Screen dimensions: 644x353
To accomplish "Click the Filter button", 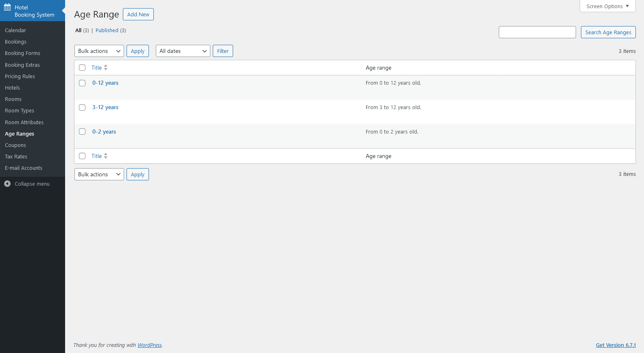I will [x=223, y=51].
